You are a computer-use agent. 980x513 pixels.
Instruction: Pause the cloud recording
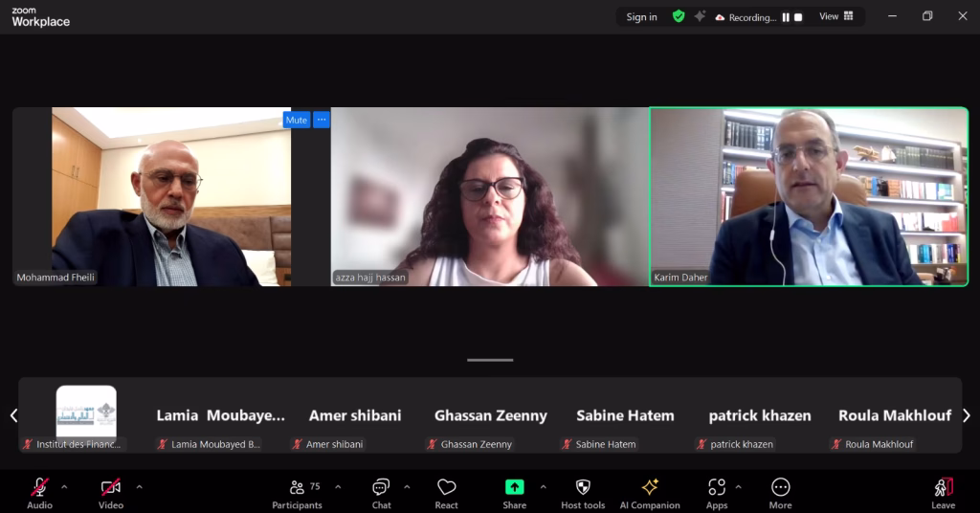point(786,17)
